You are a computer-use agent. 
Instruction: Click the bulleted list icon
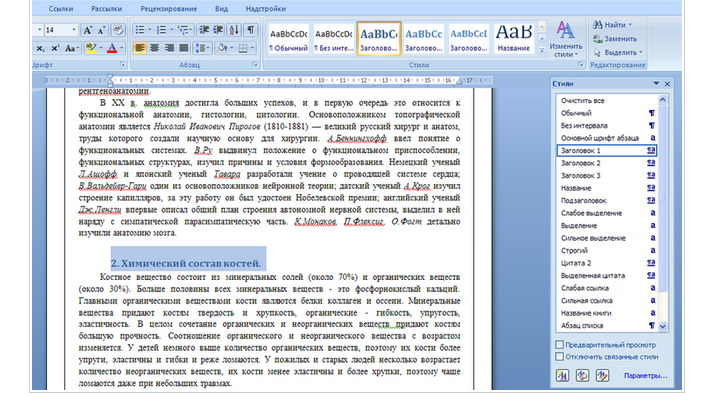pyautogui.click(x=140, y=30)
